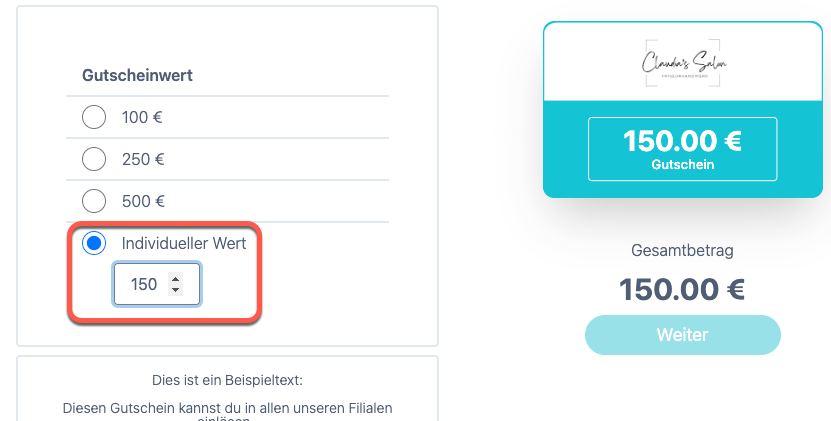
Task: Focus the custom value field showing 150
Action: tap(156, 284)
